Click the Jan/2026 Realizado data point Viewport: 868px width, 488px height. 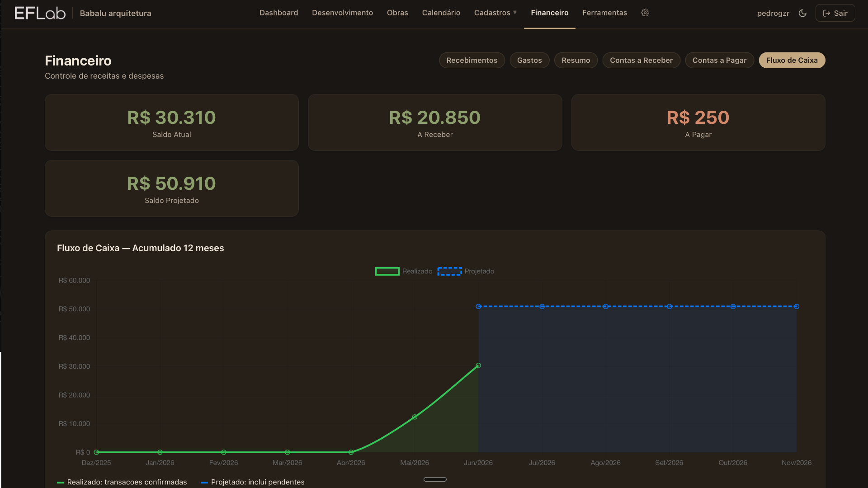(x=160, y=452)
